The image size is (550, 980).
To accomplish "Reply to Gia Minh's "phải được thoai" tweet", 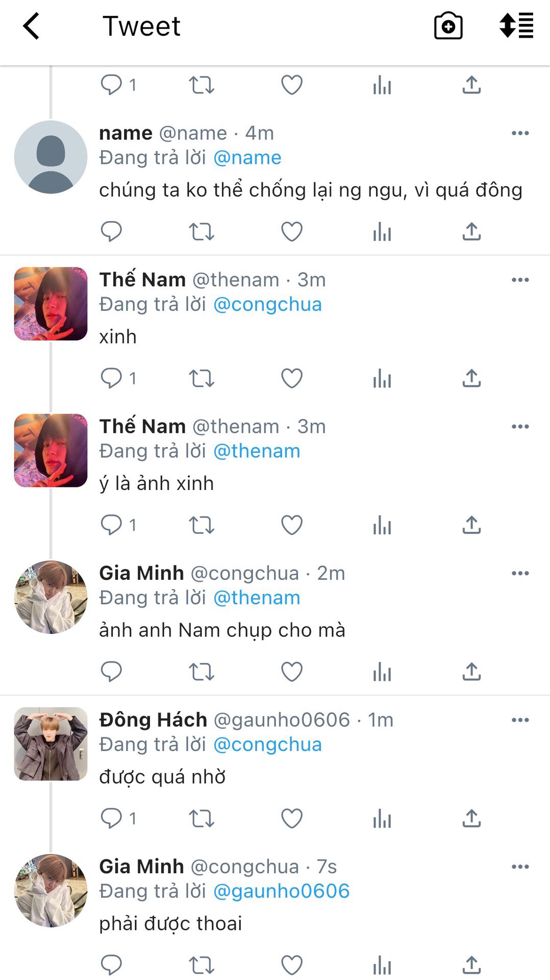I will click(x=111, y=965).
